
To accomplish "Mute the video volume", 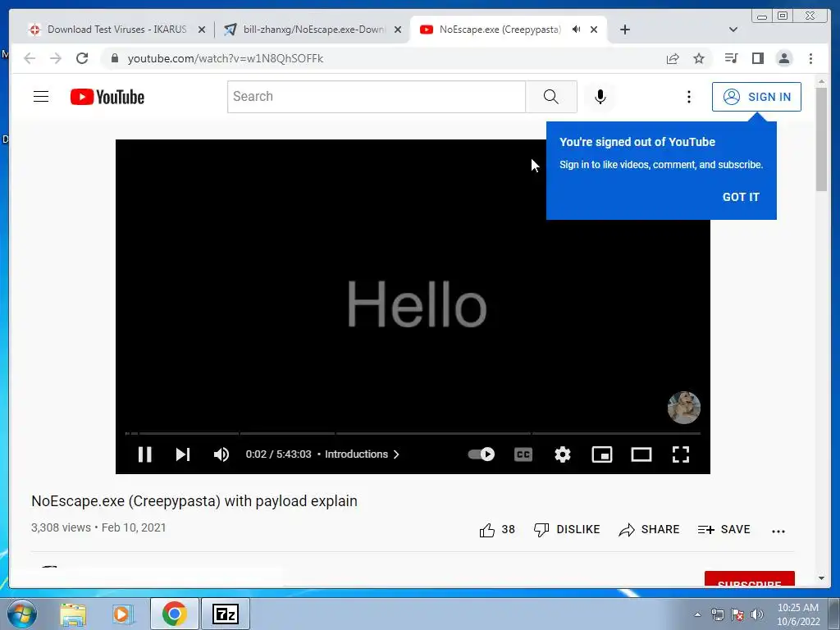I will point(221,454).
